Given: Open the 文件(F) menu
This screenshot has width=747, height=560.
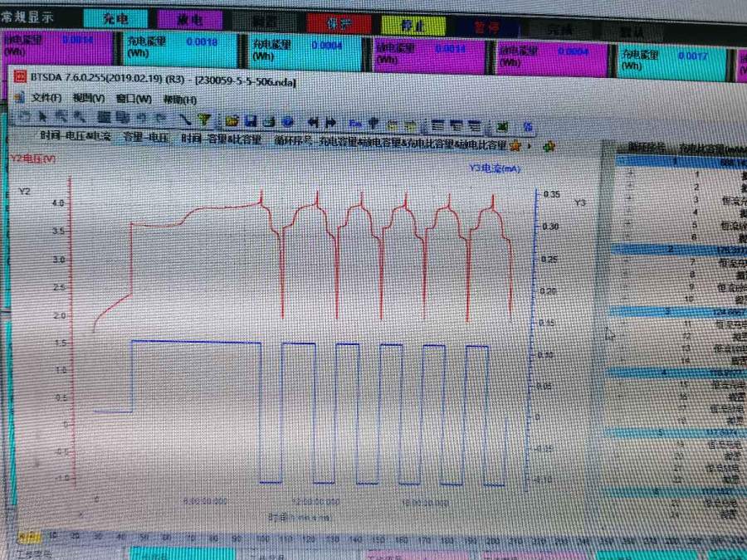Looking at the screenshot, I should (46, 98).
